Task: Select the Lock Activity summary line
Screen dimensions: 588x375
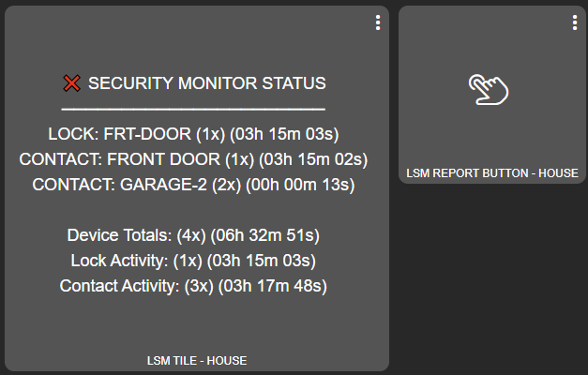Action: tap(192, 260)
